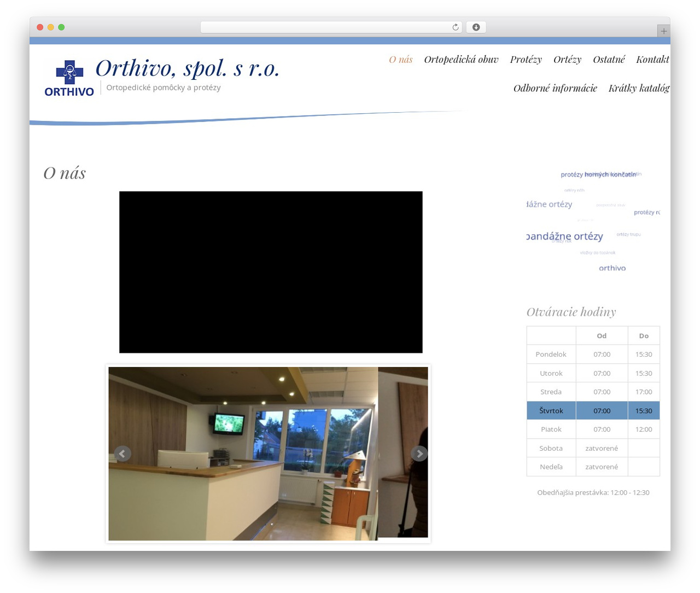The height and width of the screenshot is (593, 700).
Task: Click the 'Od' column header
Action: pyautogui.click(x=602, y=336)
